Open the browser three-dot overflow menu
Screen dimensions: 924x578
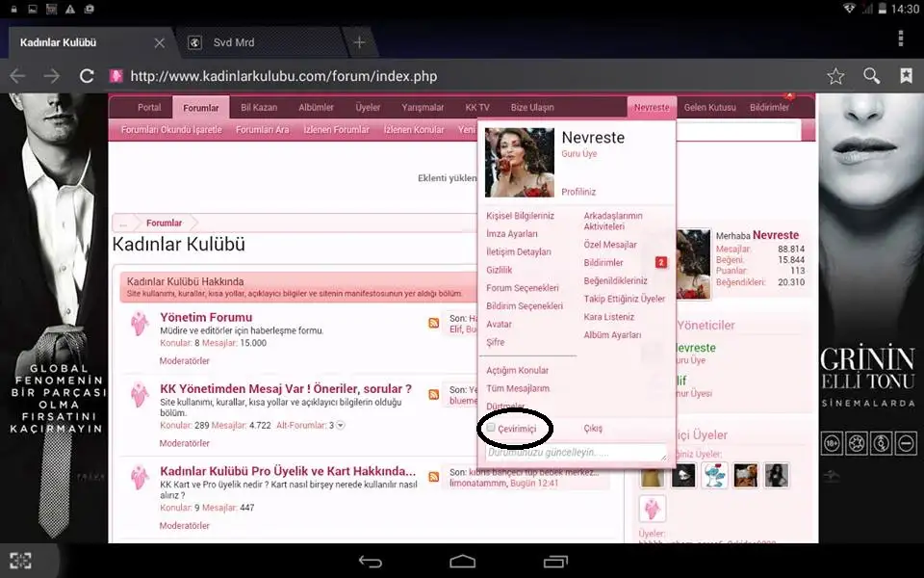901,39
